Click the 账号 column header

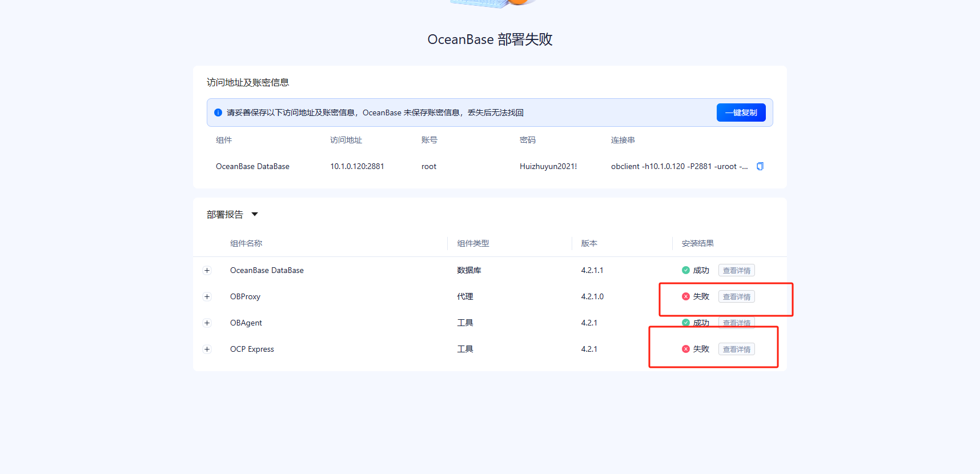pyautogui.click(x=429, y=140)
